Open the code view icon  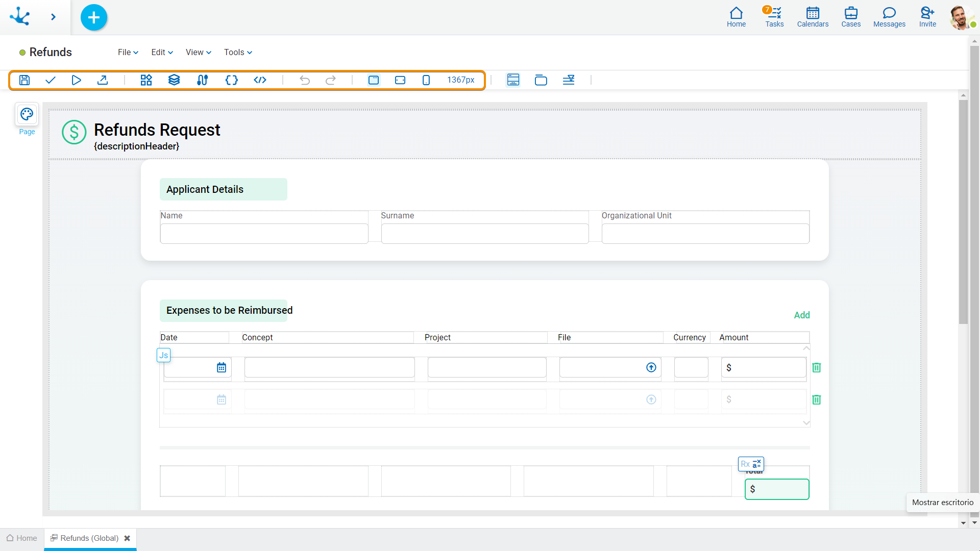[x=260, y=80]
